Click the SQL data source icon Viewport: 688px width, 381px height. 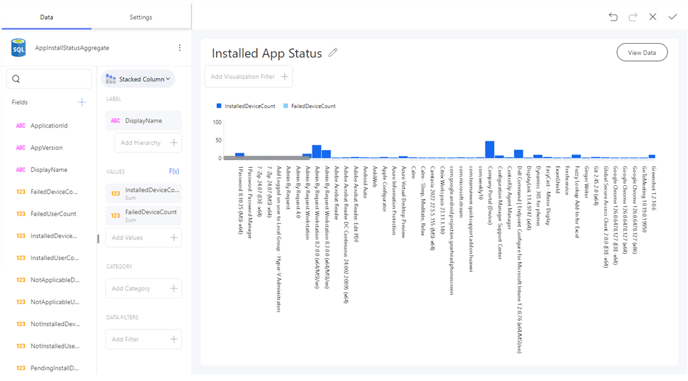(18, 48)
